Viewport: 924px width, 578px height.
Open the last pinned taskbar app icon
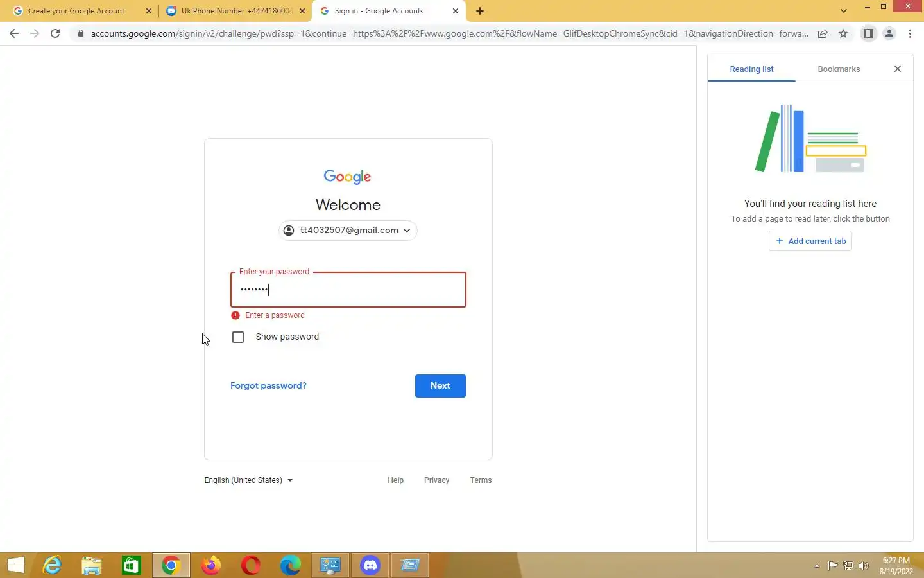tap(410, 565)
